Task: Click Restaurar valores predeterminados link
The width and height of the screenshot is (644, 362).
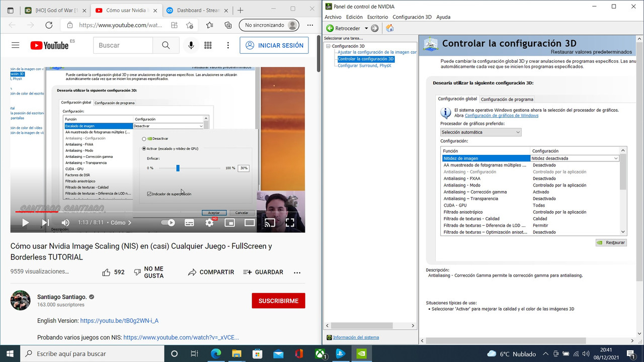Action: point(591,52)
